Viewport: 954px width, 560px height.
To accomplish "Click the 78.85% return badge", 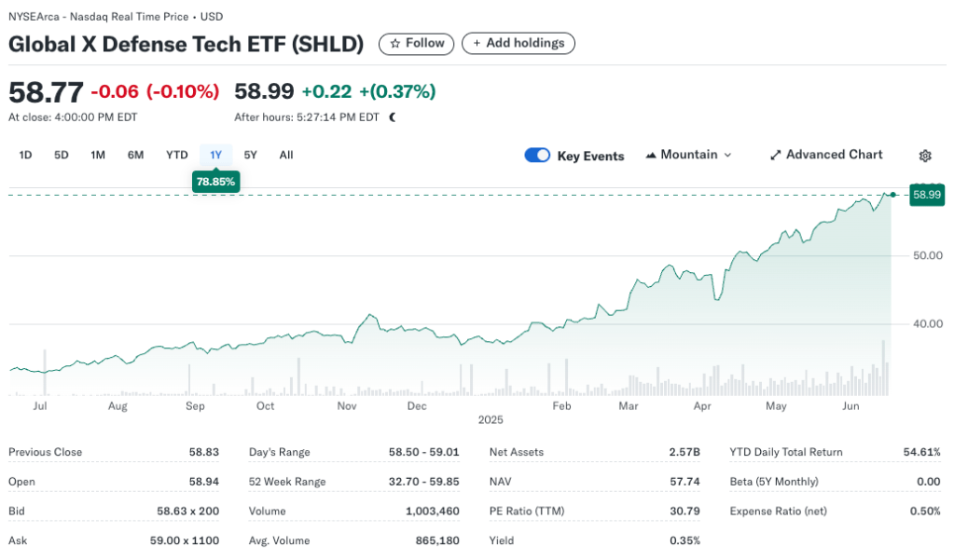I will (x=215, y=182).
